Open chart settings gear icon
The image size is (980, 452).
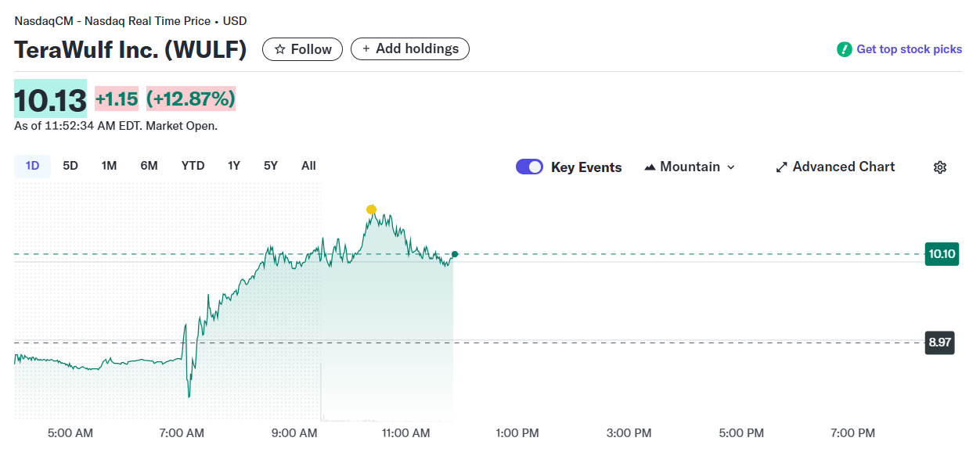[x=940, y=167]
